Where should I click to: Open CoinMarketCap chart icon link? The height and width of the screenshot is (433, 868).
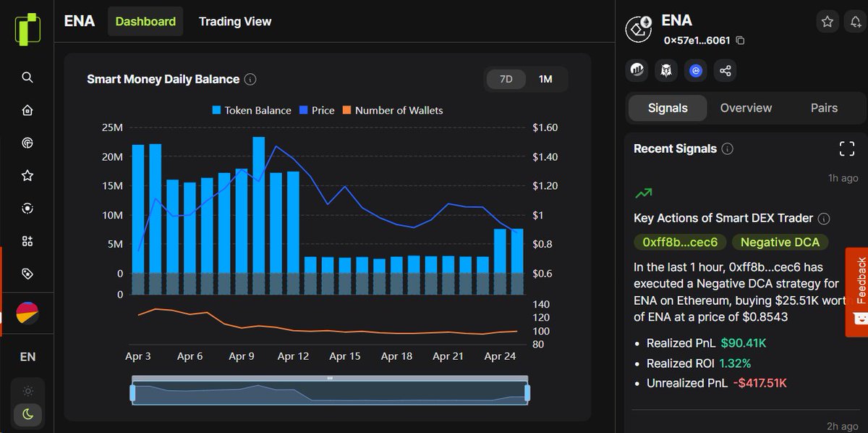click(x=637, y=70)
